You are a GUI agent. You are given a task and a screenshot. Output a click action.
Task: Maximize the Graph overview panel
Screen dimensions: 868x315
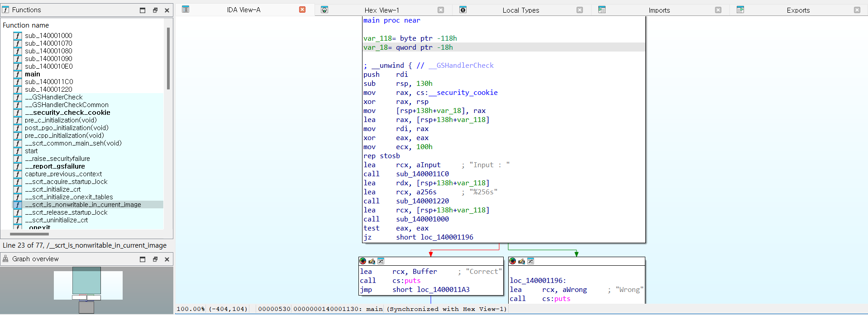[143, 259]
